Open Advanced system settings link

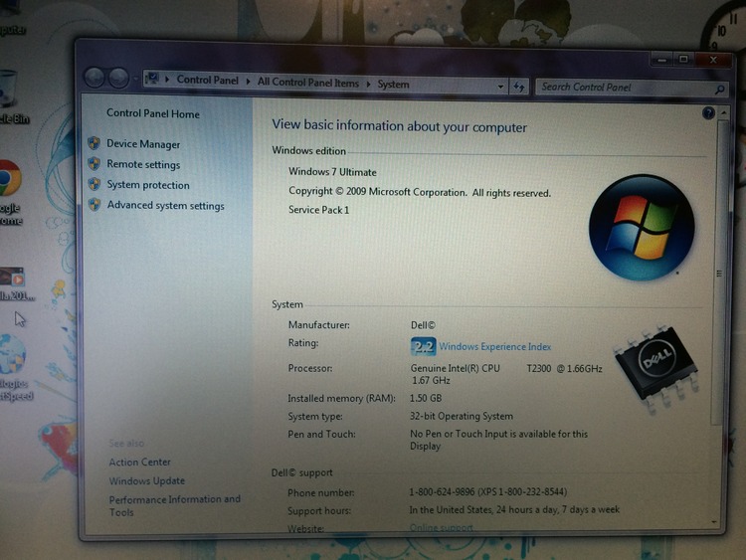(165, 205)
